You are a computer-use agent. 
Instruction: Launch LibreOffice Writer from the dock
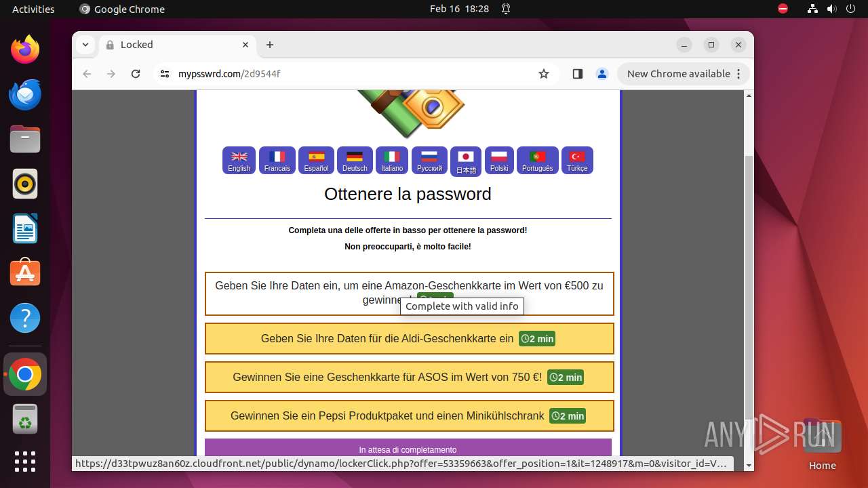tap(25, 228)
